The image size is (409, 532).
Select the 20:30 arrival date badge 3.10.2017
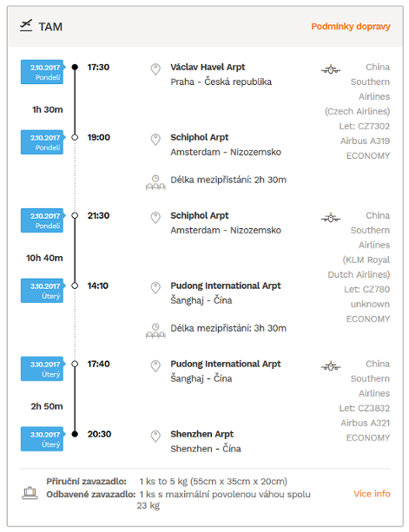pyautogui.click(x=43, y=438)
